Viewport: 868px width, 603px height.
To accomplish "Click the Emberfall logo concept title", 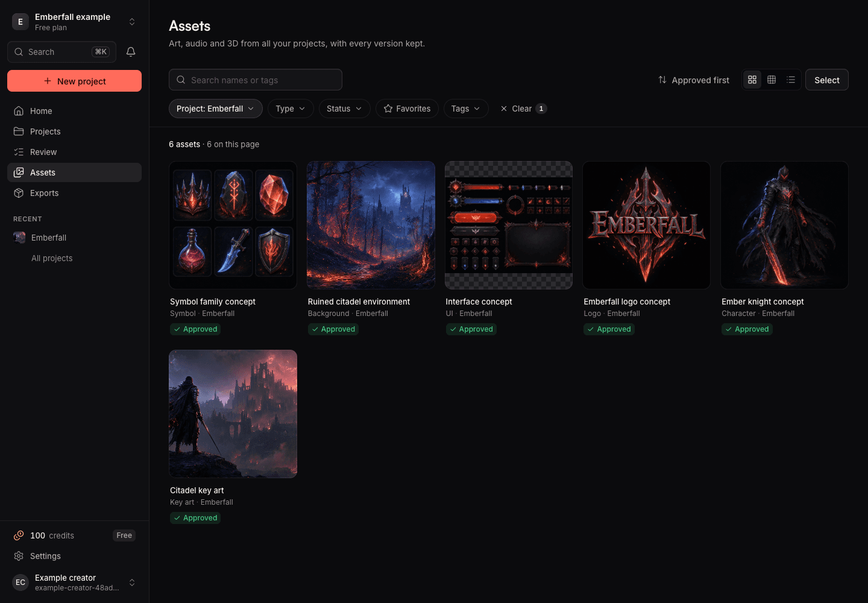I will [x=627, y=301].
